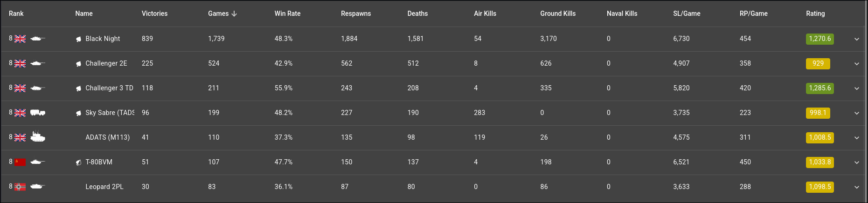Click the flag icon in Leopard 2PL row
Viewport: 868px width, 203px height.
point(20,187)
